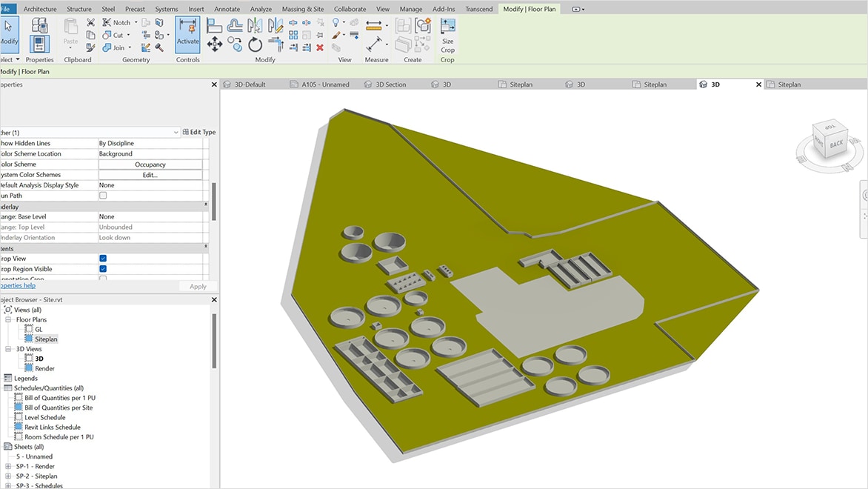This screenshot has width=868, height=489.
Task: Disable the Crop View checkbox
Action: tap(102, 258)
